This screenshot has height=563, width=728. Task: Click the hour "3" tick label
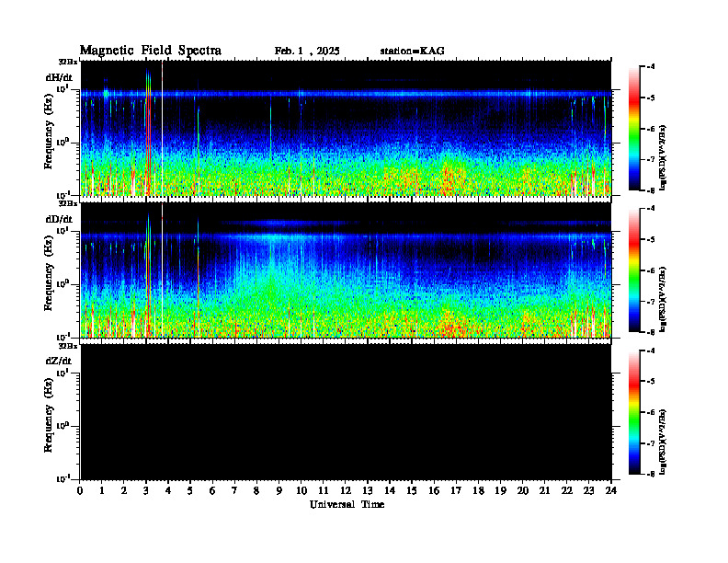tap(146, 490)
